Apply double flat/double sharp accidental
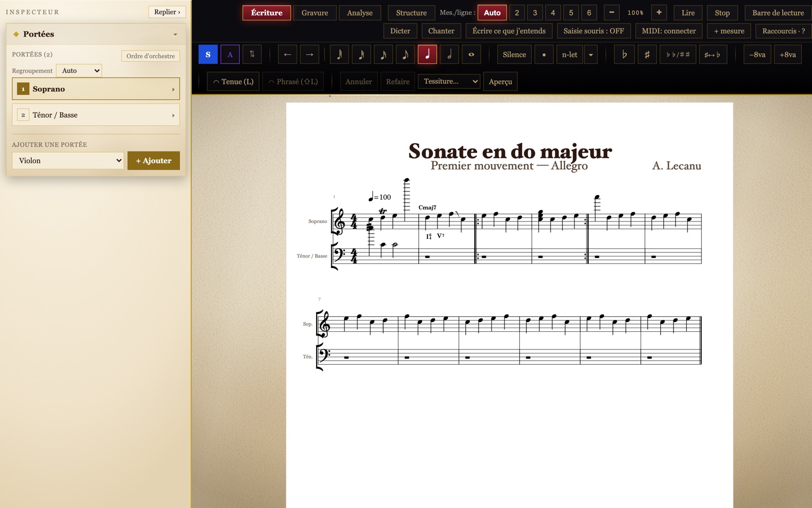The height and width of the screenshot is (508, 812). coord(678,54)
